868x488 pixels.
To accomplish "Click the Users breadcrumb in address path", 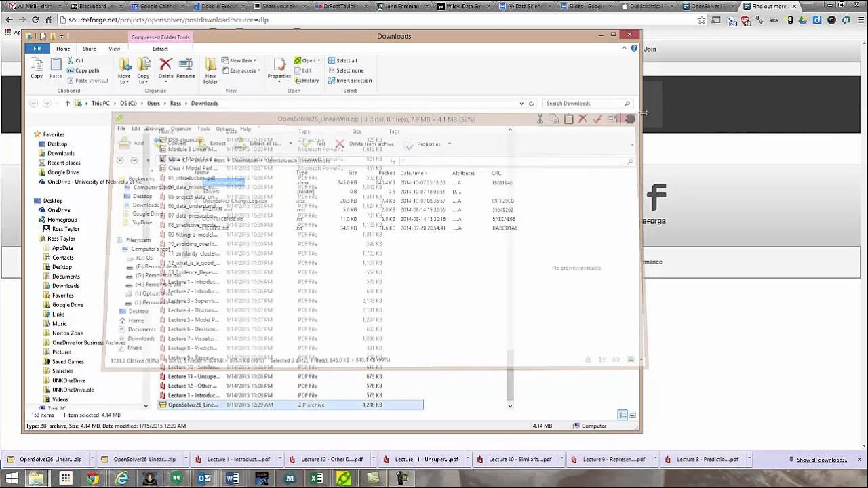I will [154, 104].
